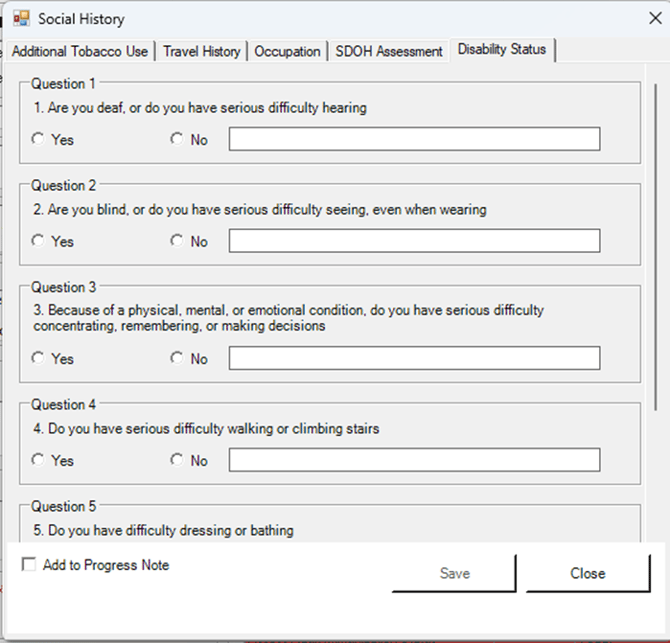Switch to Additional Tobacco Use tab
670x643 pixels.
[x=80, y=51]
